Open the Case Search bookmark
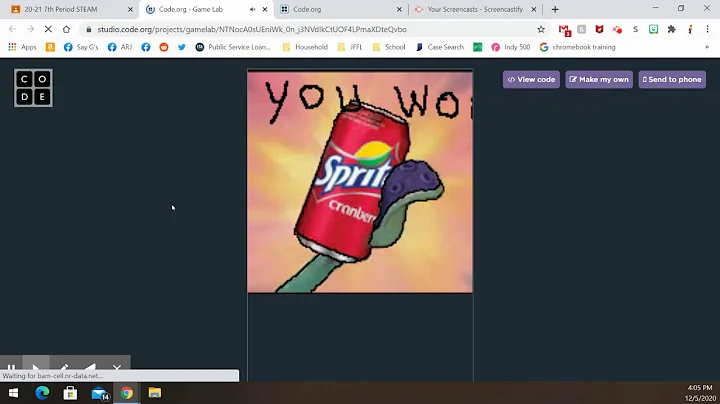The width and height of the screenshot is (720, 404). pyautogui.click(x=440, y=47)
